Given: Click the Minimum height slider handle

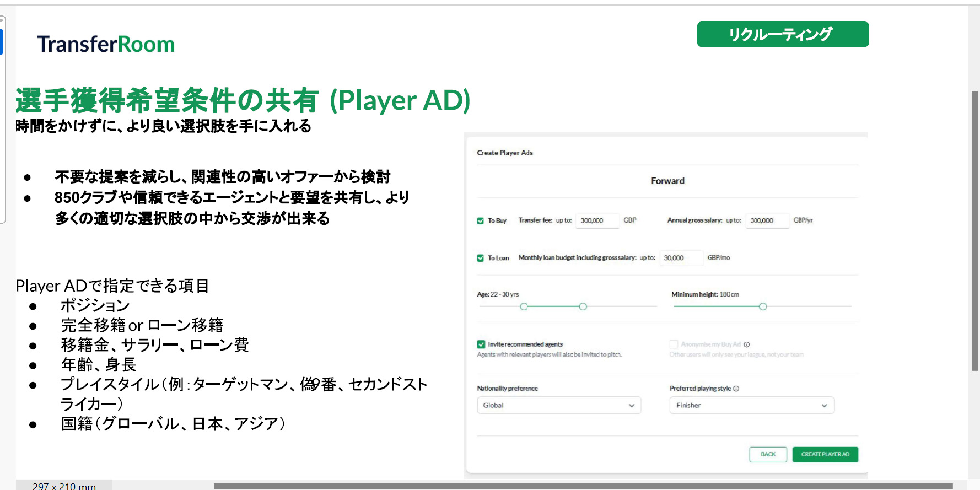Looking at the screenshot, I should tap(763, 306).
